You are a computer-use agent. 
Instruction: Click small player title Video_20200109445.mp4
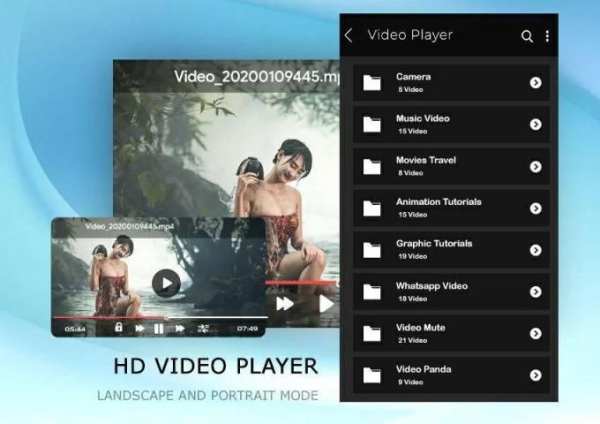(x=130, y=227)
